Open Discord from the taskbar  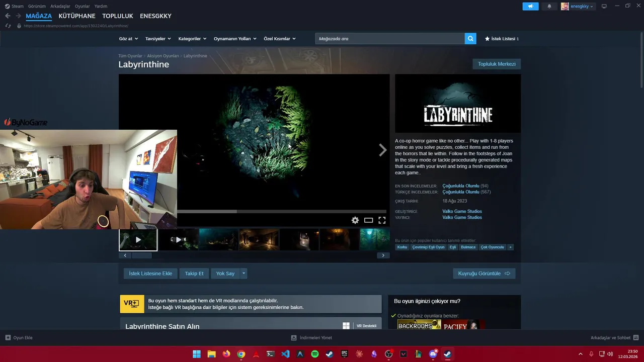(x=433, y=354)
